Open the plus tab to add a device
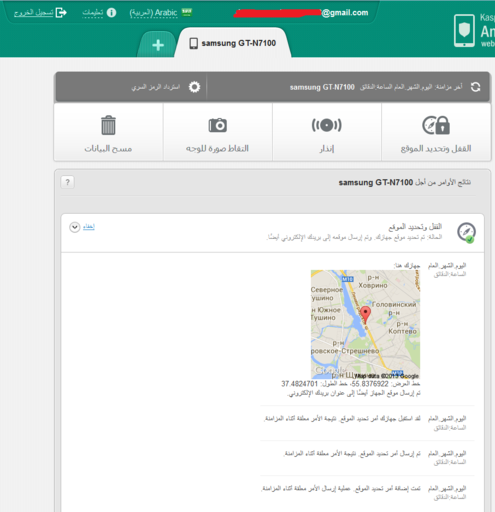This screenshot has height=512, width=495. [x=157, y=45]
